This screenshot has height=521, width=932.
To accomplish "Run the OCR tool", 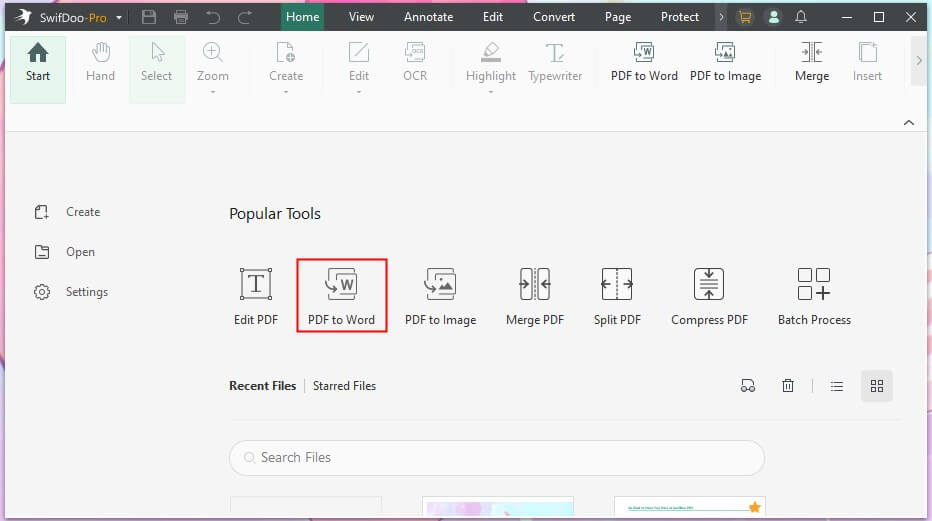I will tap(415, 62).
